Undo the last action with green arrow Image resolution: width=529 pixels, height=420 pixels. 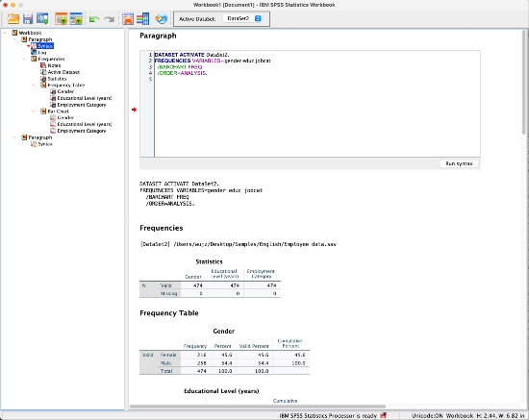pyautogui.click(x=94, y=19)
